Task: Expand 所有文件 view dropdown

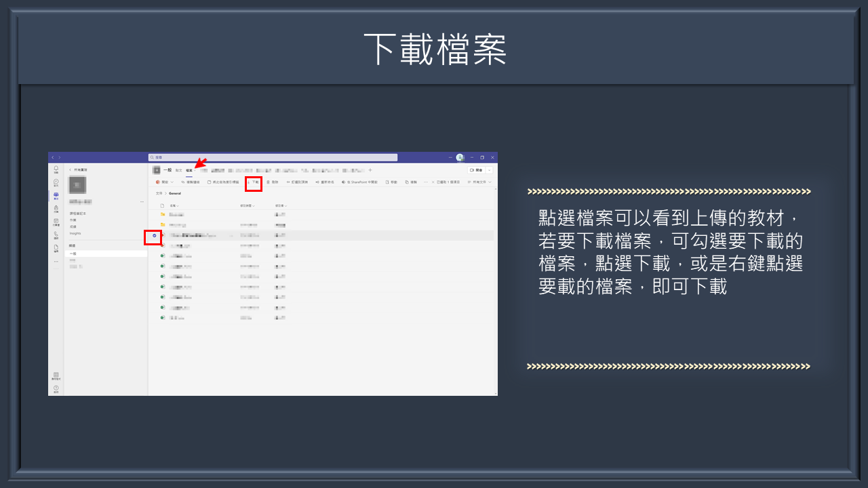Action: tap(480, 182)
